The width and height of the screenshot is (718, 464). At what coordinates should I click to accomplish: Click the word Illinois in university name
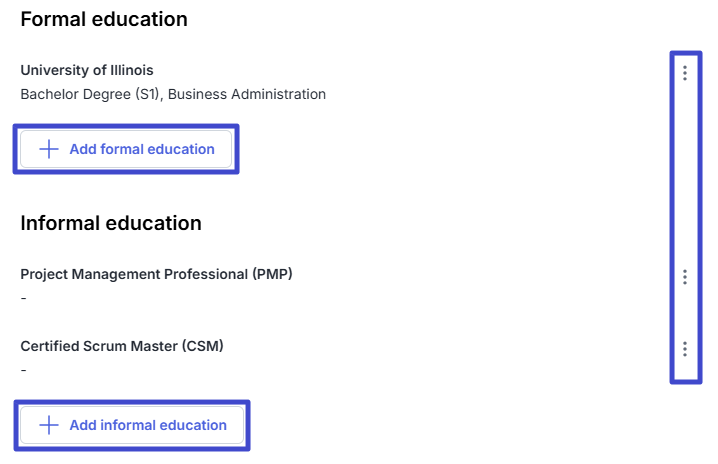pos(131,70)
